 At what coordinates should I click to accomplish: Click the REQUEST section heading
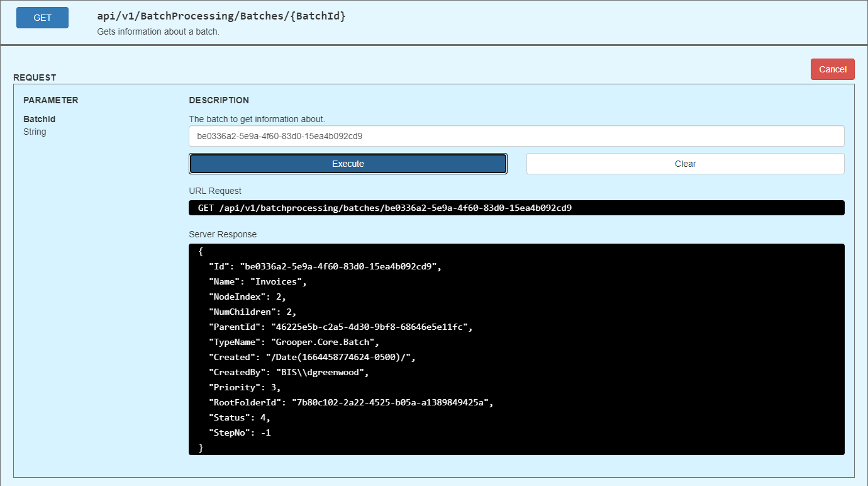35,77
